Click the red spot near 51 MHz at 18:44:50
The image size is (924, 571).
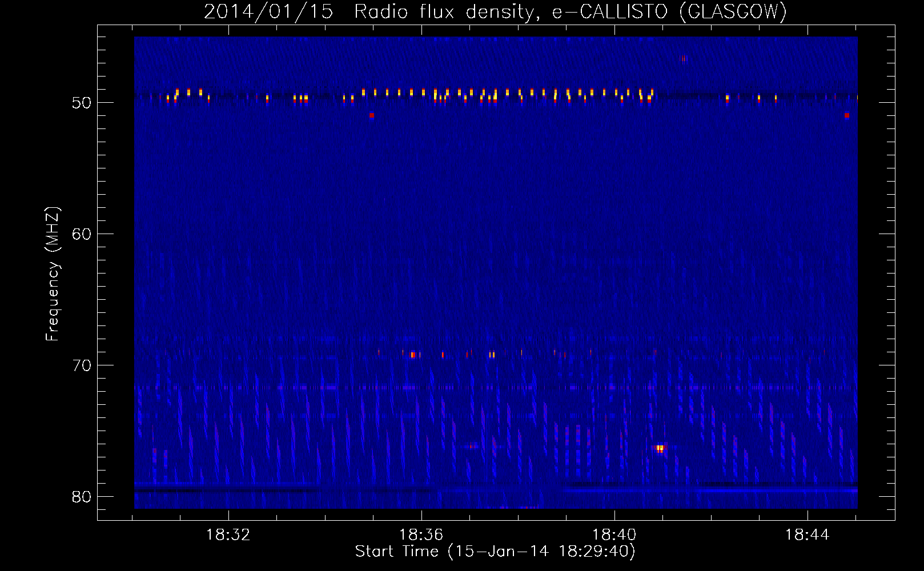pyautogui.click(x=847, y=115)
